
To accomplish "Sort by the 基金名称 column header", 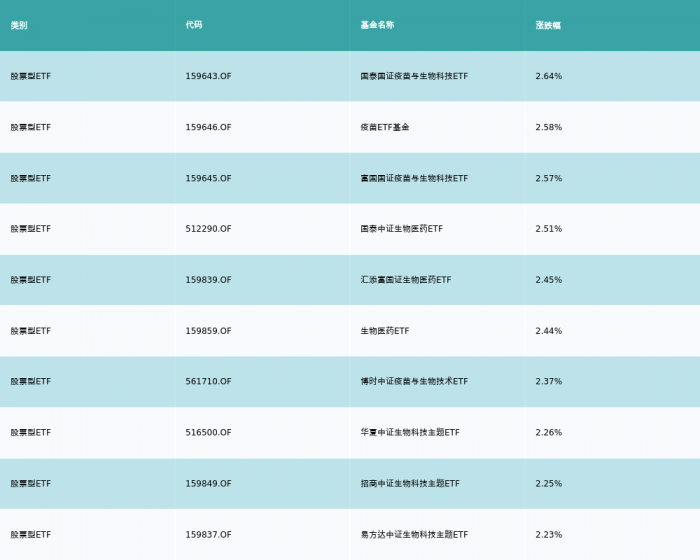I will (x=377, y=25).
